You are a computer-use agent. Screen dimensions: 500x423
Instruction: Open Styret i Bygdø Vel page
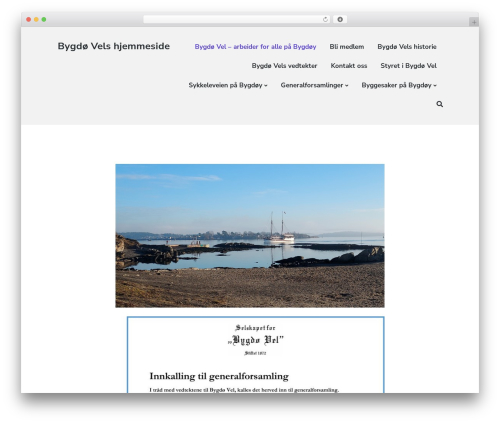[x=409, y=66]
